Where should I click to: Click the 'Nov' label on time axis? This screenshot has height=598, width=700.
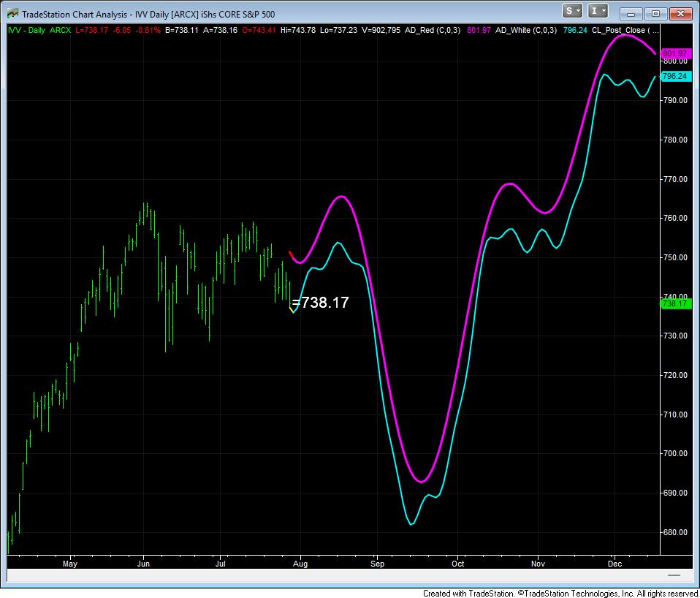tap(538, 564)
